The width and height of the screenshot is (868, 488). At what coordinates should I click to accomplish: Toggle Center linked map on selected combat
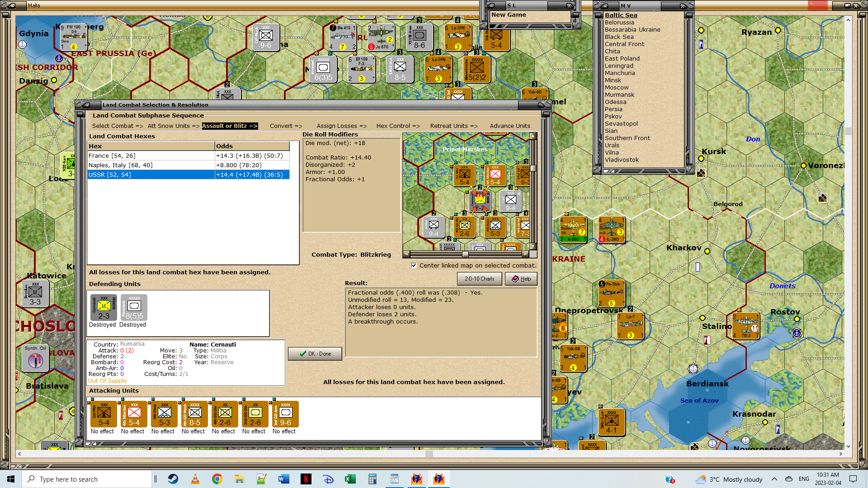414,266
